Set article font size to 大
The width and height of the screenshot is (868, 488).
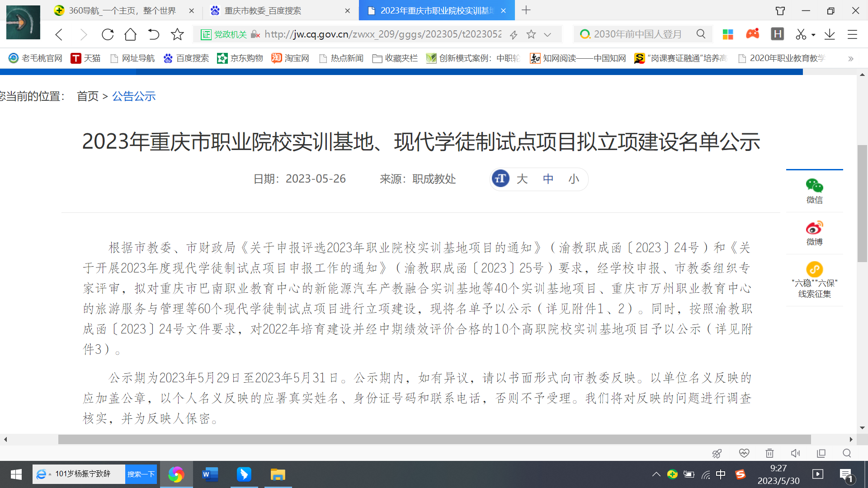coord(522,179)
